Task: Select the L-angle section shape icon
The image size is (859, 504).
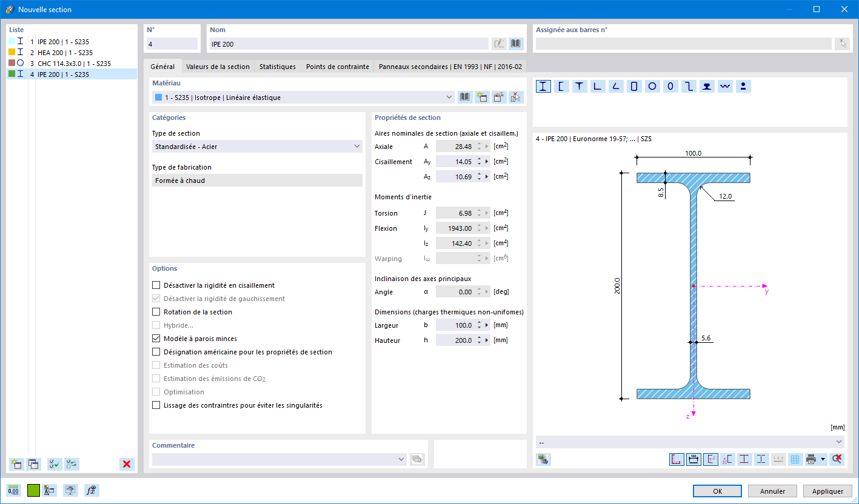Action: 598,87
